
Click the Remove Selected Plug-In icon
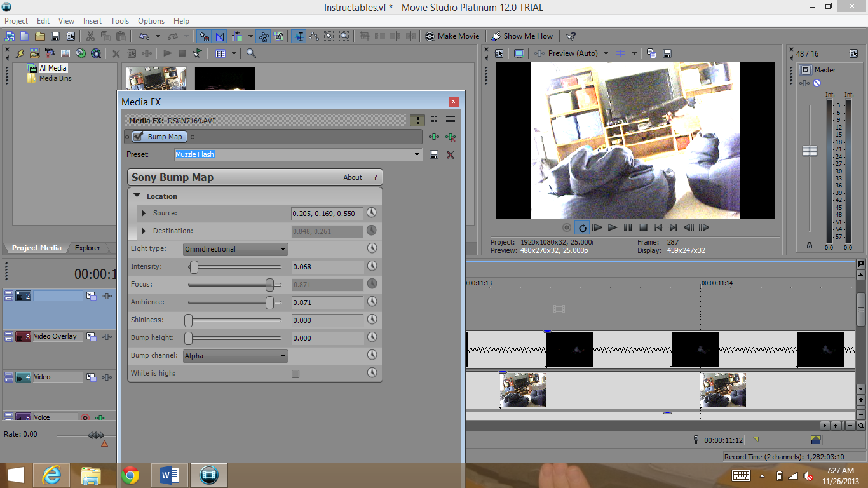click(451, 137)
